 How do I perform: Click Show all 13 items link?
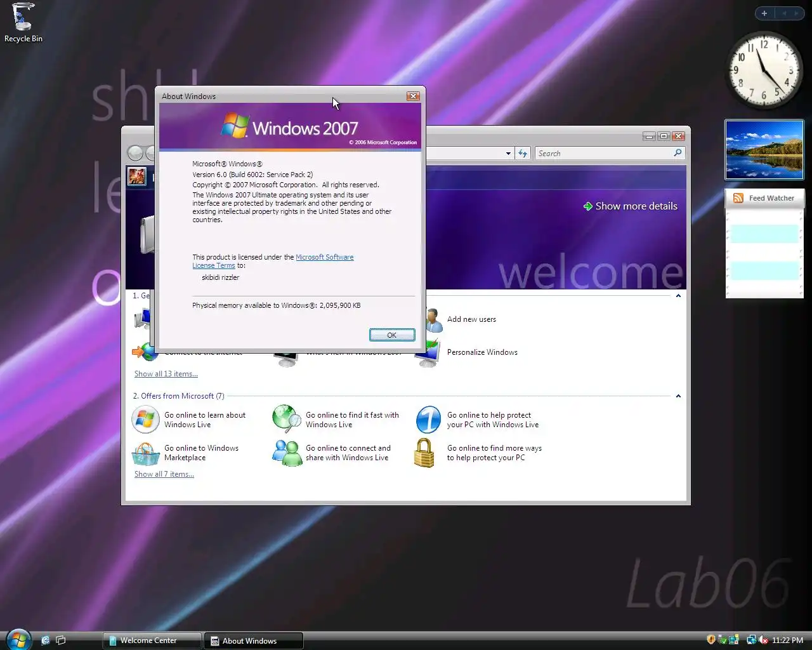click(166, 374)
